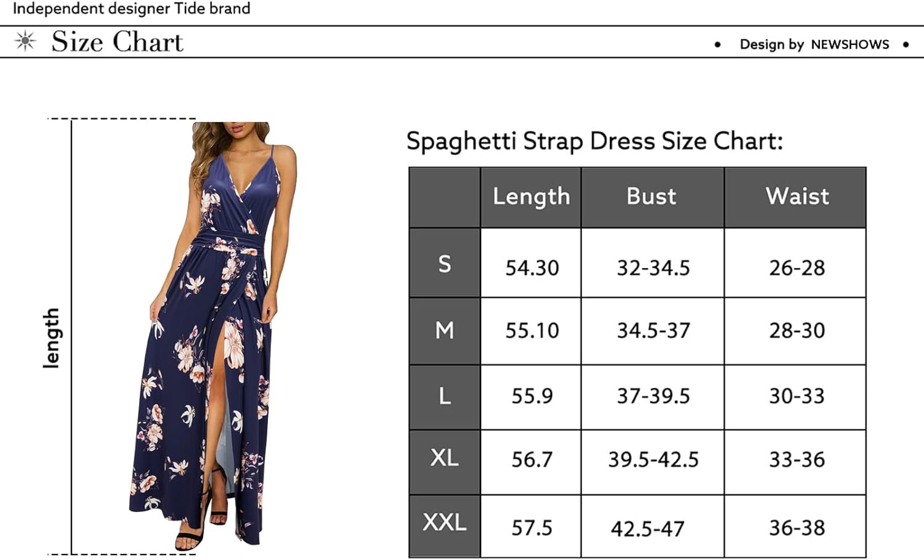The image size is (924, 560).
Task: Select the Waist column header
Action: [x=797, y=197]
